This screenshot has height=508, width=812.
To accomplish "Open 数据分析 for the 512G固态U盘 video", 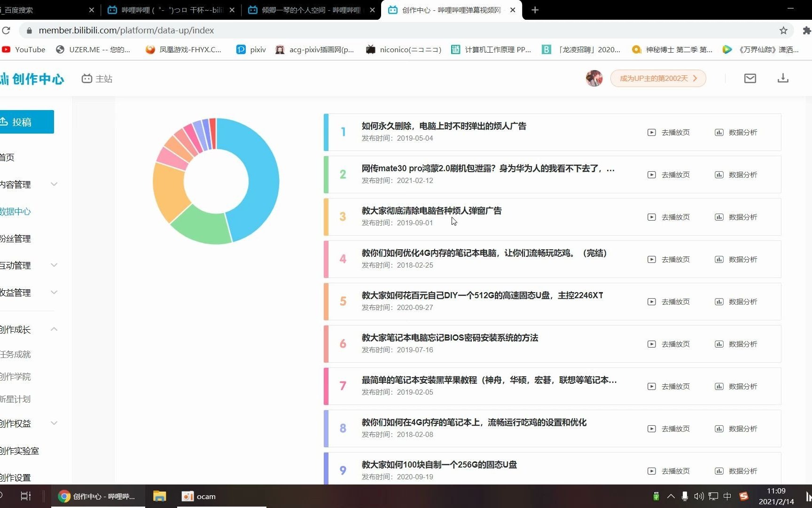I will click(736, 302).
